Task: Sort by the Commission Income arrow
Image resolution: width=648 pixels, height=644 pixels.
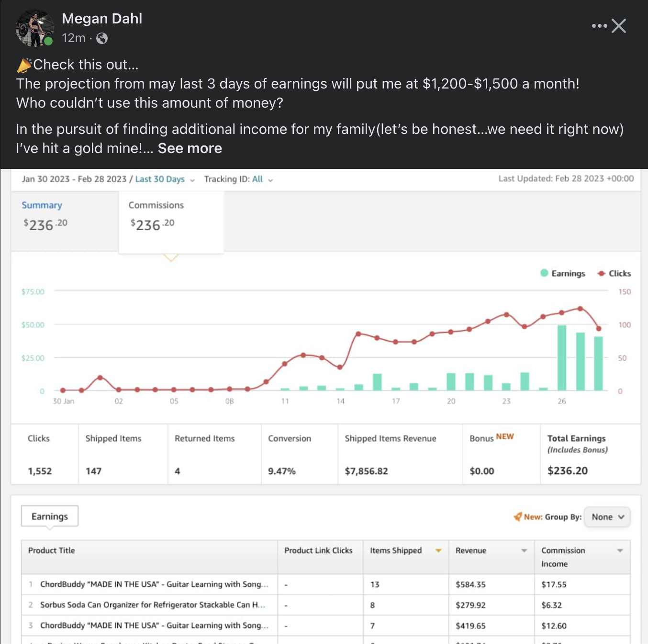Action: click(x=620, y=551)
